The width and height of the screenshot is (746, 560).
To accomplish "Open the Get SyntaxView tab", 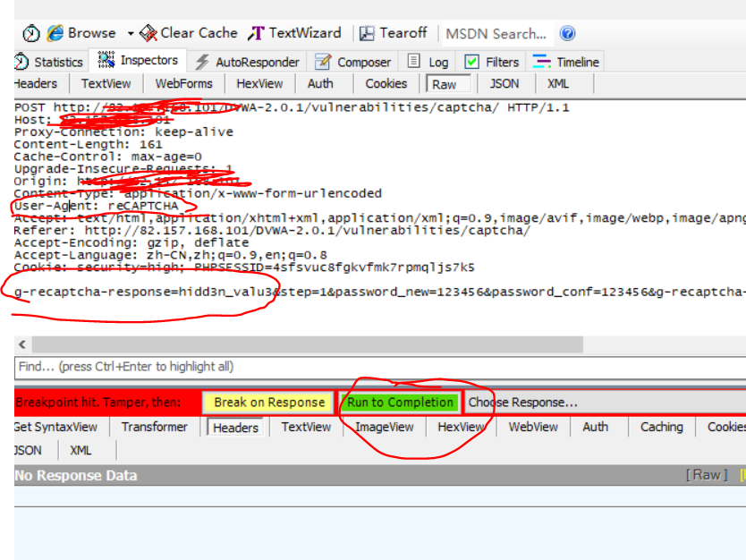I will (x=55, y=428).
